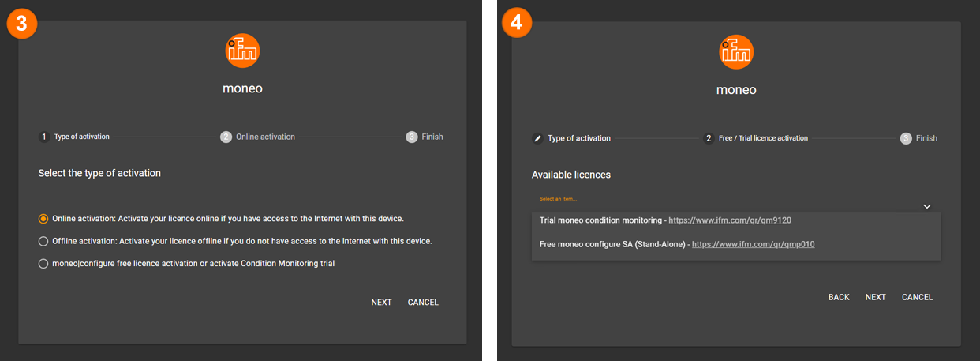The image size is (980, 361).
Task: Click the step 2 circle beside Online activation
Action: click(x=226, y=137)
